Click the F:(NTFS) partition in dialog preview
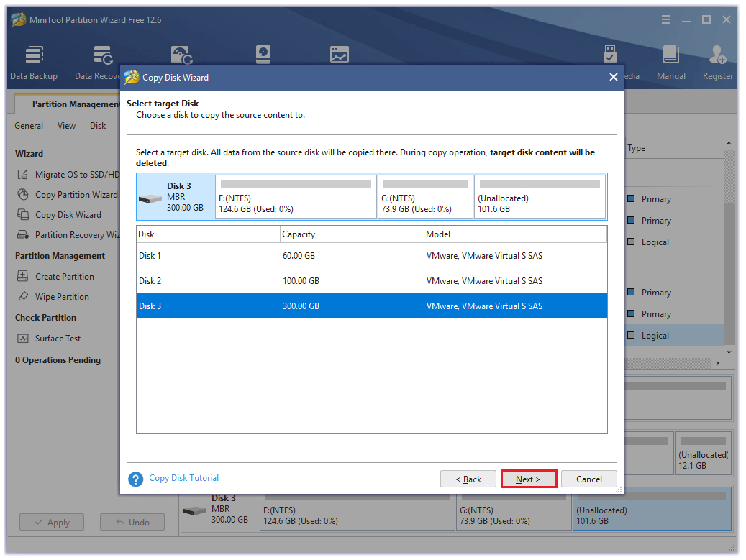 pos(296,197)
